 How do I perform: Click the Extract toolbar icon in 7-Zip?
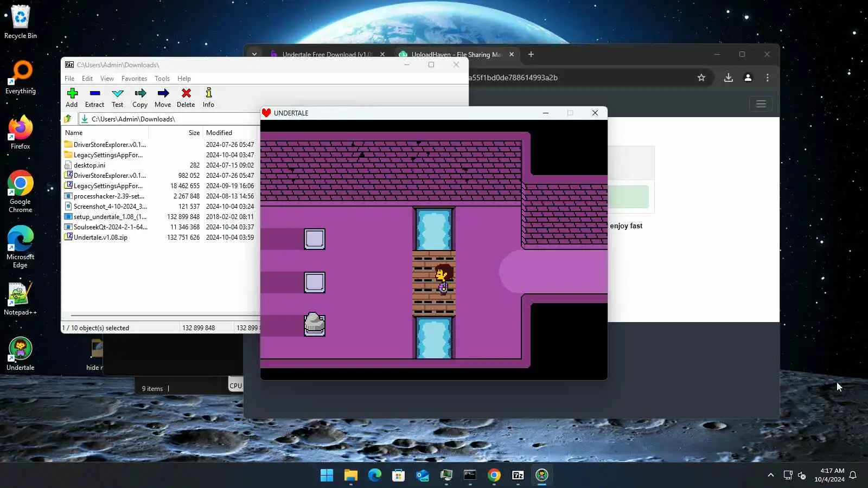click(94, 98)
